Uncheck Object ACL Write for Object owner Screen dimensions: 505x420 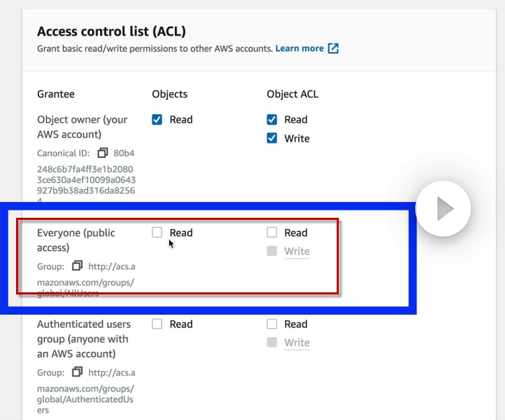click(272, 138)
